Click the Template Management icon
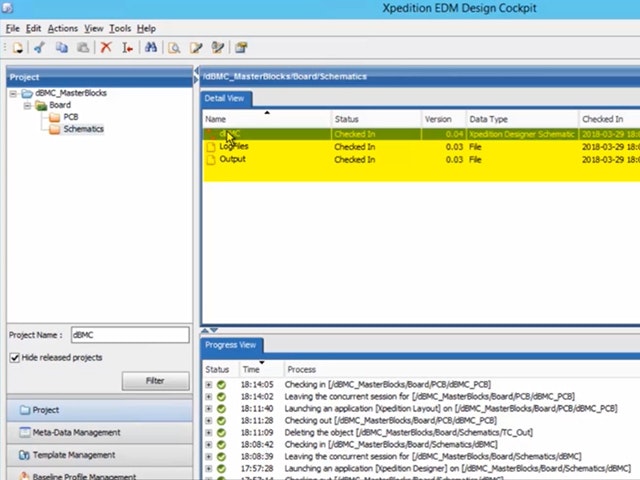Screen dimensions: 640x480 pyautogui.click(x=24, y=455)
